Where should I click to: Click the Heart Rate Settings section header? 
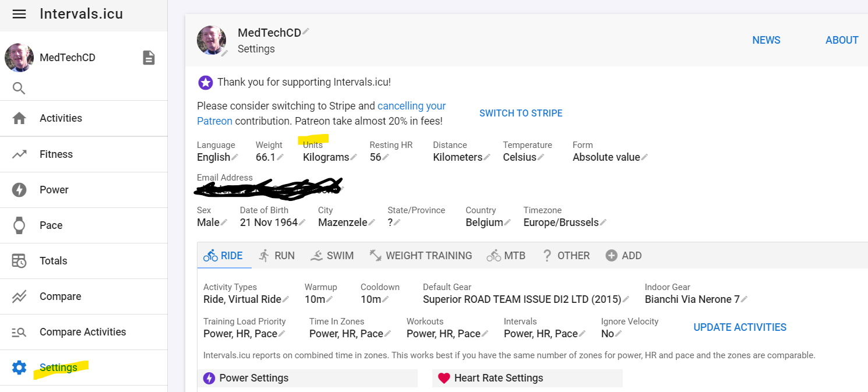click(x=527, y=378)
